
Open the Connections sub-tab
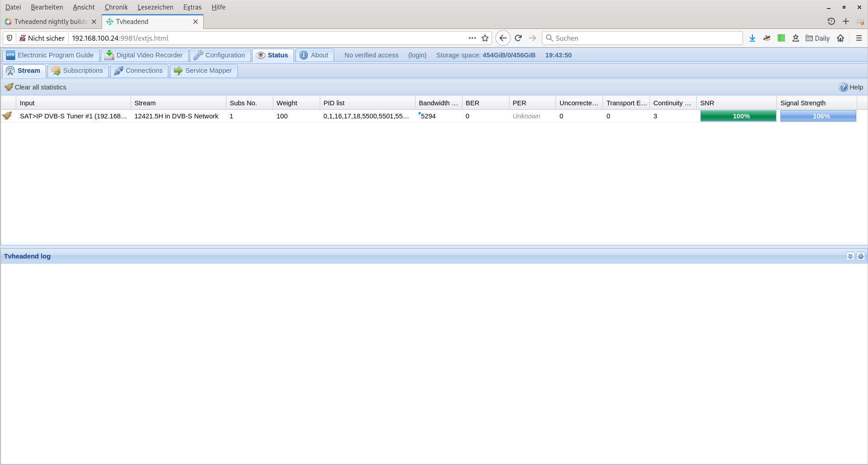point(139,70)
